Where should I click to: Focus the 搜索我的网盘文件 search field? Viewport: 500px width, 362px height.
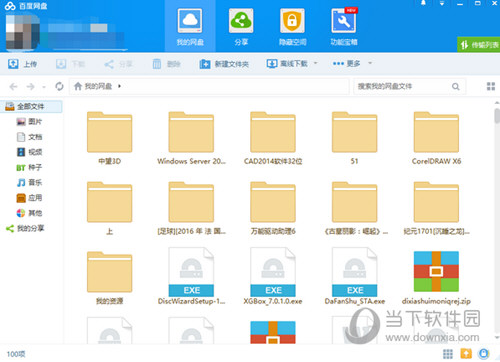[x=409, y=86]
